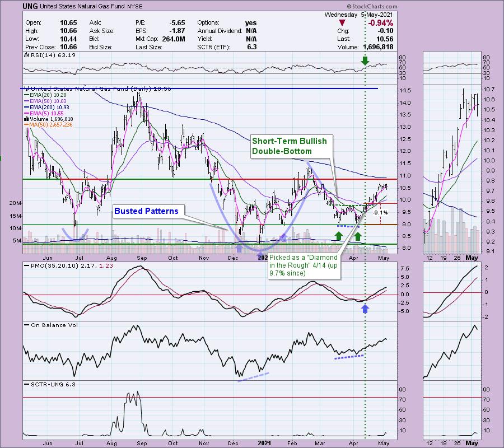Image resolution: width=504 pixels, height=448 pixels.
Task: Open the zoomed PMO thumbnail panel on the right
Action: [x=452, y=291]
